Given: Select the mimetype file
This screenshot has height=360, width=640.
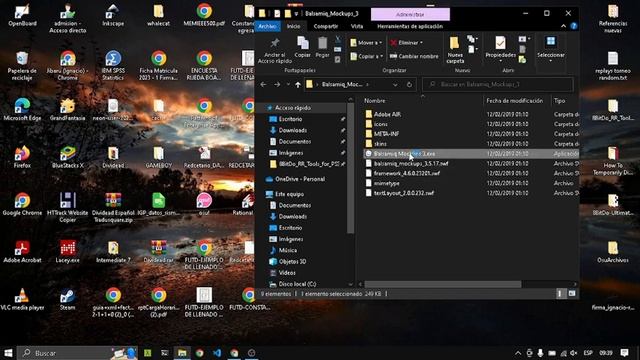Looking at the screenshot, I should (386, 183).
